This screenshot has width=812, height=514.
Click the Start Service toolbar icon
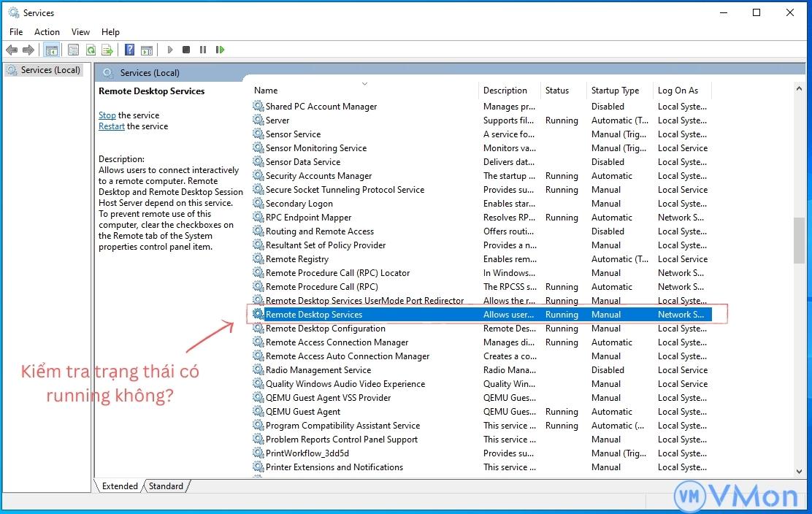coord(169,49)
